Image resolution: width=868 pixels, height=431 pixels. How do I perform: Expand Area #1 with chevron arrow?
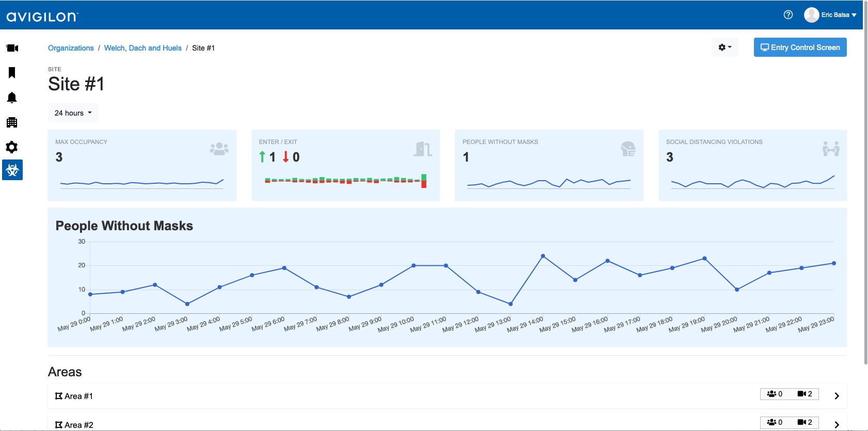tap(837, 396)
